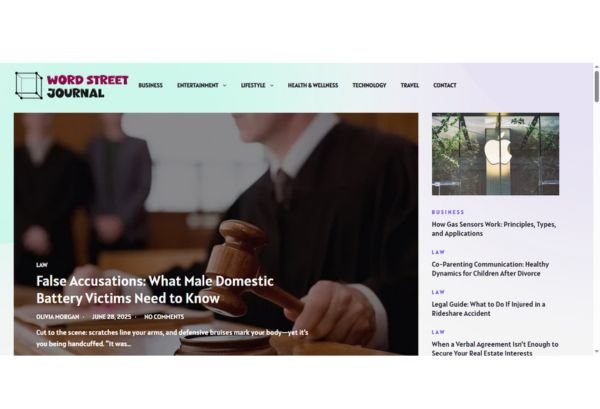Go to the Business menu item
Image resolution: width=600 pixels, height=409 pixels.
150,85
